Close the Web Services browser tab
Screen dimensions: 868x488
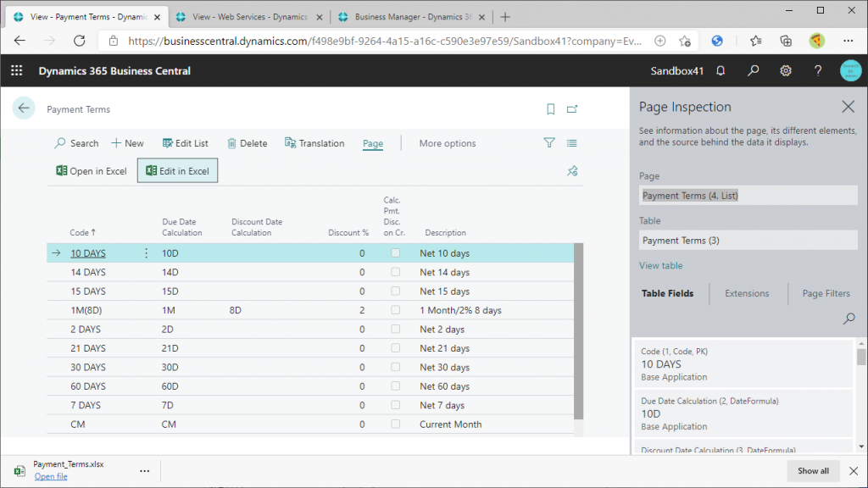click(320, 17)
